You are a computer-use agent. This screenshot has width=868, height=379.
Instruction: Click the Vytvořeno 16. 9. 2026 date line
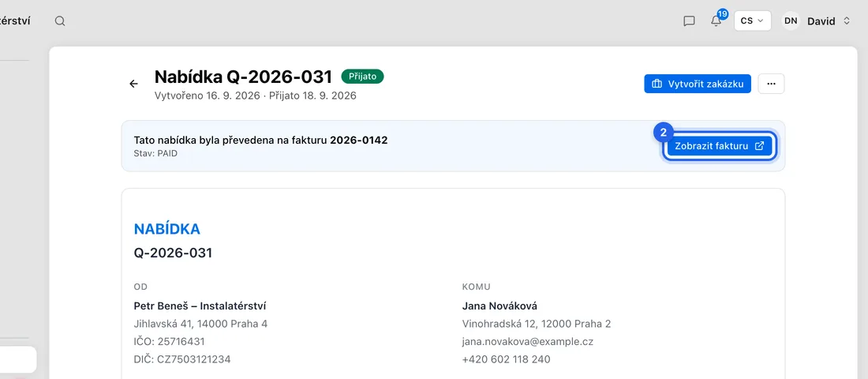coord(255,96)
